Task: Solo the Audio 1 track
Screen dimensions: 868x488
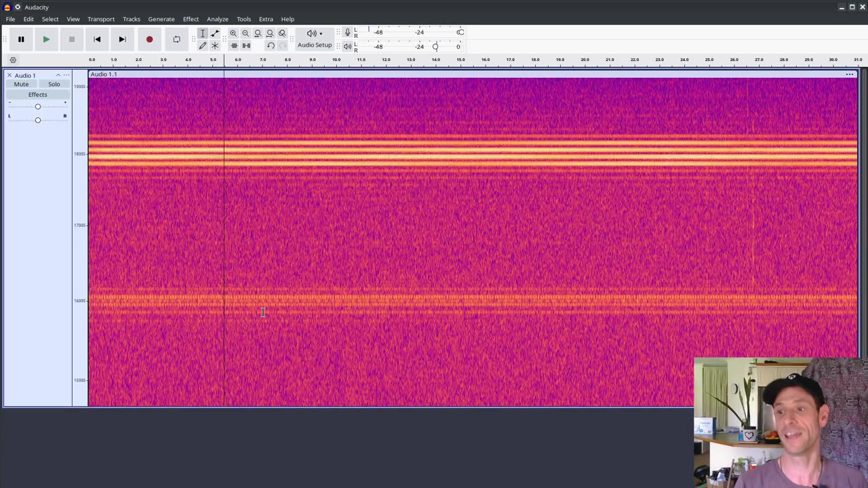Action: 54,84
